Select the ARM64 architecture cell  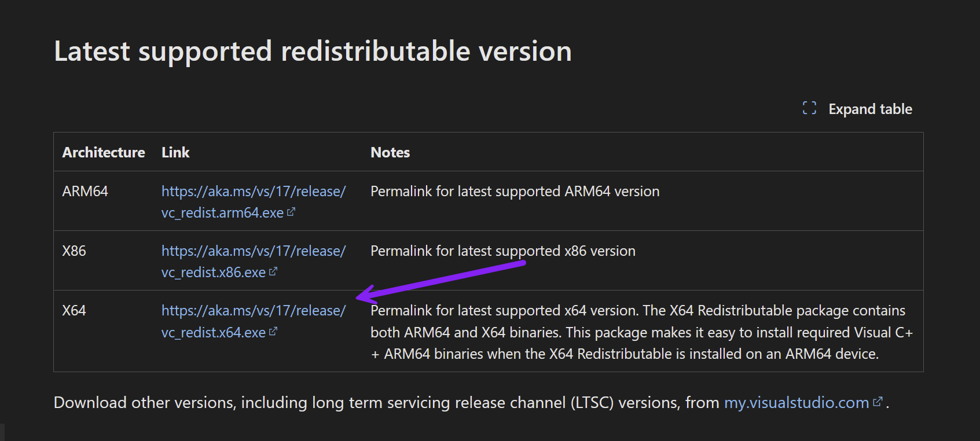(85, 192)
